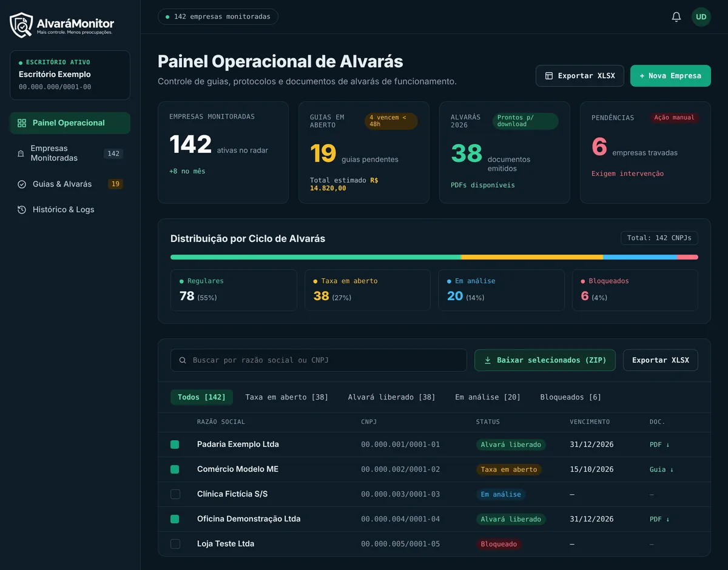
Task: Toggle checkbox for Padaria Exemplo Ltda
Action: point(175,444)
